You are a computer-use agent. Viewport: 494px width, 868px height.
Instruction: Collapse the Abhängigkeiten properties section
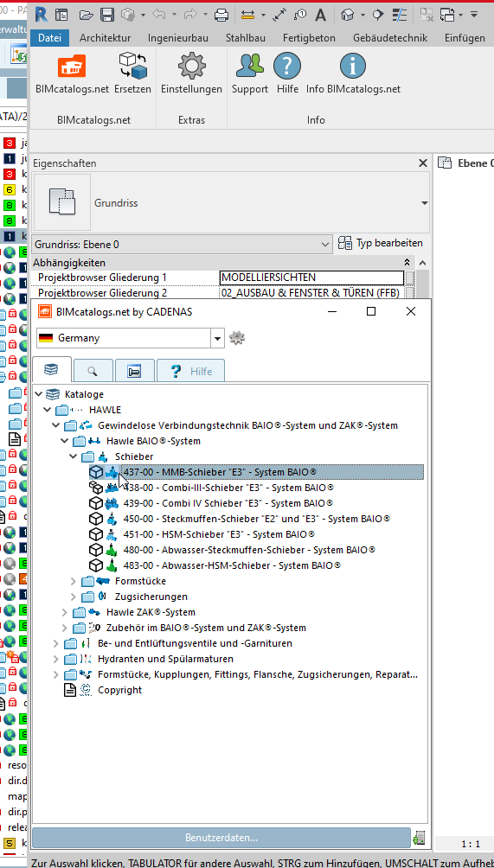coord(407,263)
